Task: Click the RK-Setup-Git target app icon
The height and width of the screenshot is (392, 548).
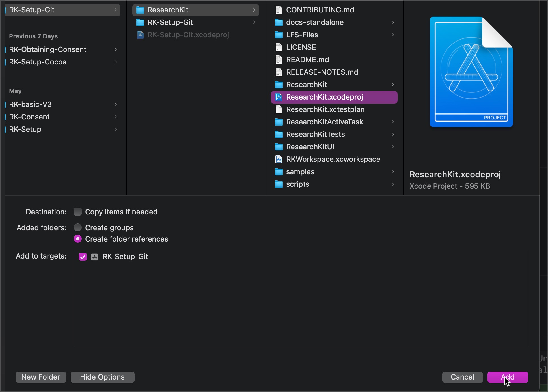Action: tap(95, 257)
